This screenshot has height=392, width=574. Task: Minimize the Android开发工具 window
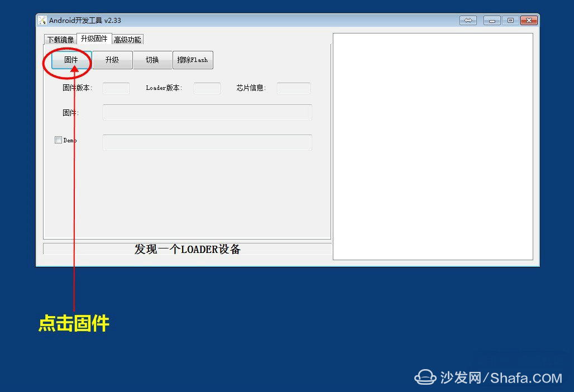tap(492, 21)
